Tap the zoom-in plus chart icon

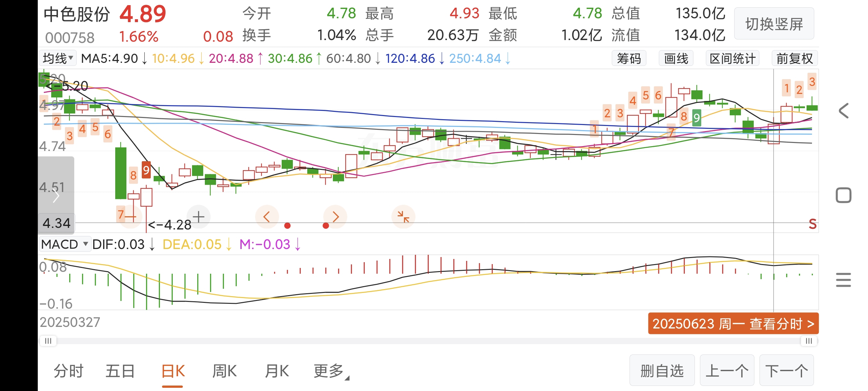pos(198,217)
